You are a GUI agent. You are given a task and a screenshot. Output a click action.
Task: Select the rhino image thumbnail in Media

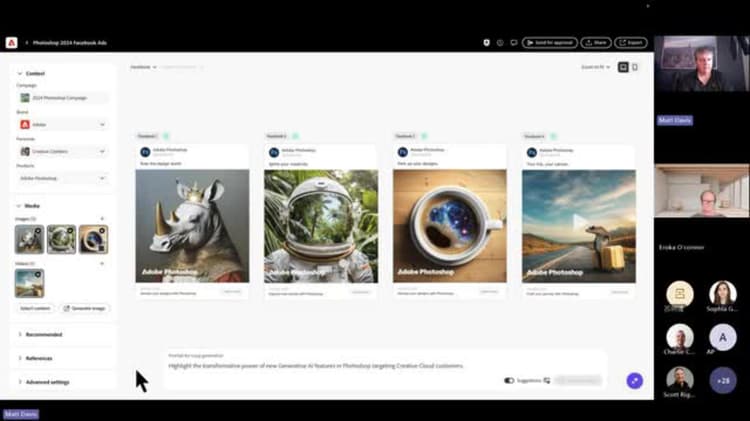[x=29, y=239]
